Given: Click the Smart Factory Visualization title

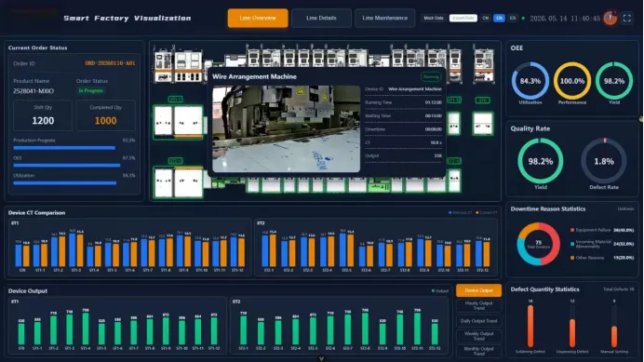Looking at the screenshot, I should 127,18.
